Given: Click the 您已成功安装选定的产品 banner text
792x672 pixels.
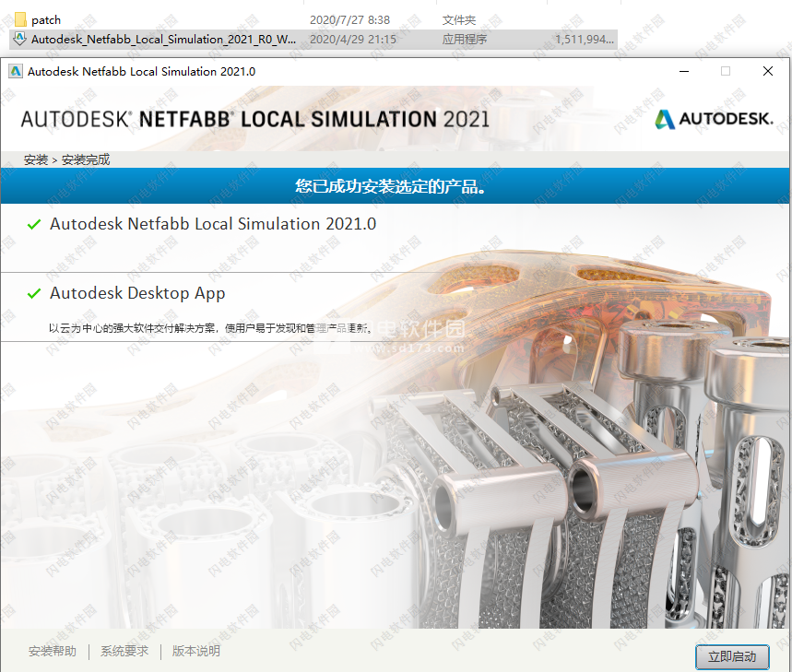Looking at the screenshot, I should tap(390, 186).
